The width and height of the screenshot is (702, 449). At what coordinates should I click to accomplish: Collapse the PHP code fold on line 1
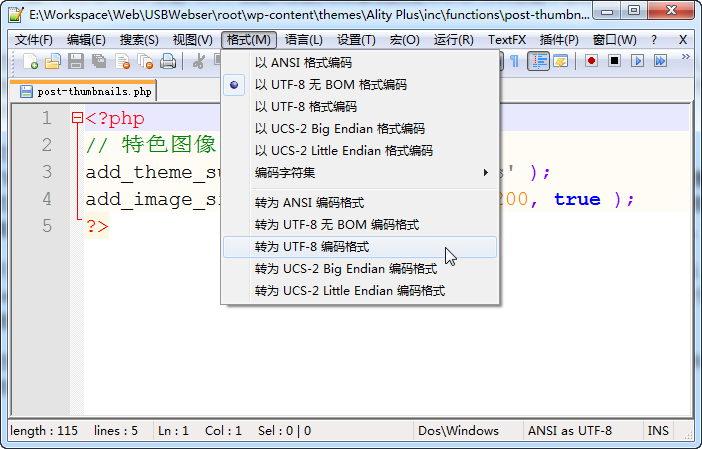coord(77,118)
